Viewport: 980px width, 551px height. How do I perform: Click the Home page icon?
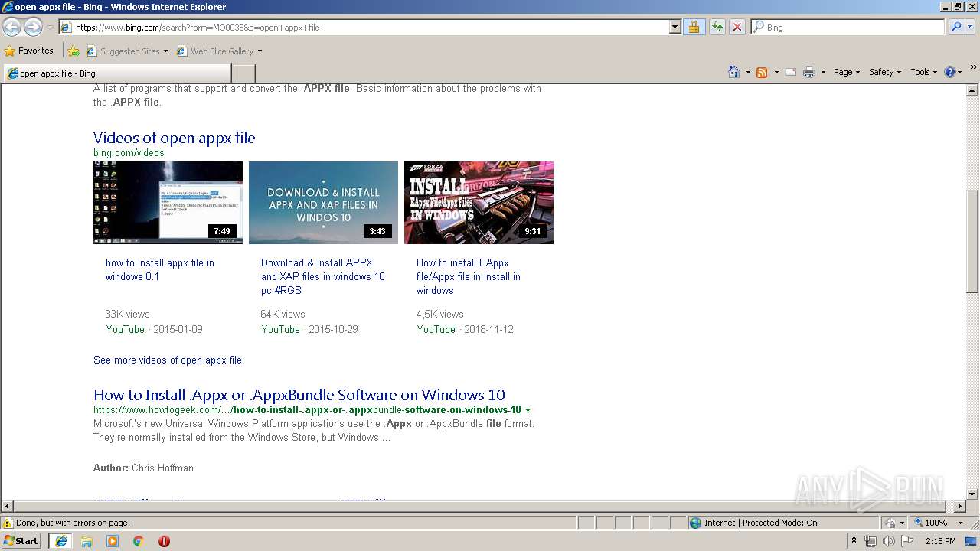[733, 72]
